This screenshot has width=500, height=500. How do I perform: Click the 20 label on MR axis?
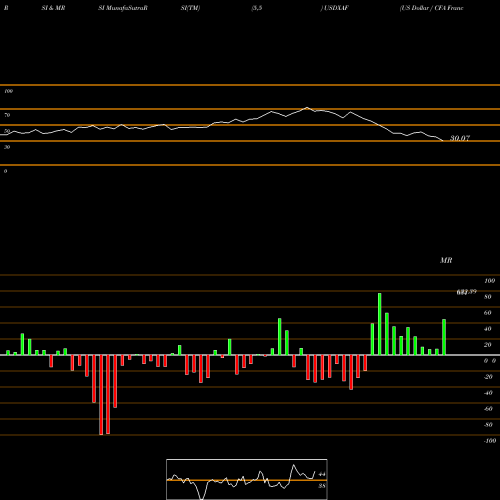point(487,345)
